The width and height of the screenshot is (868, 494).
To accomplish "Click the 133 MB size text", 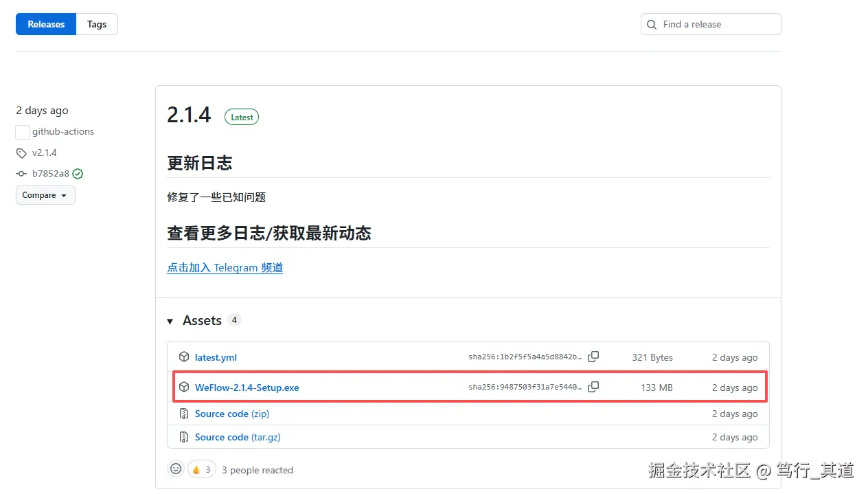I will click(656, 388).
